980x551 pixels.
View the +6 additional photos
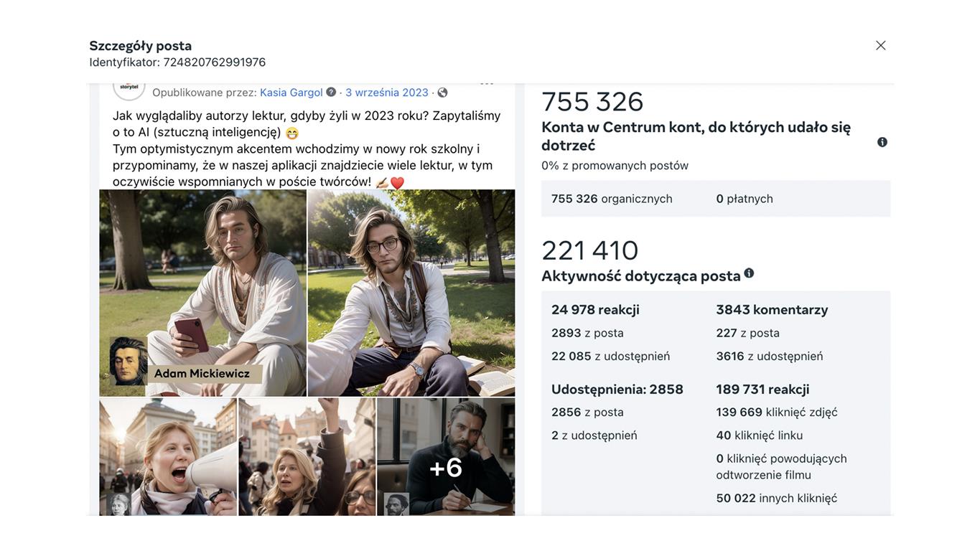tap(446, 457)
